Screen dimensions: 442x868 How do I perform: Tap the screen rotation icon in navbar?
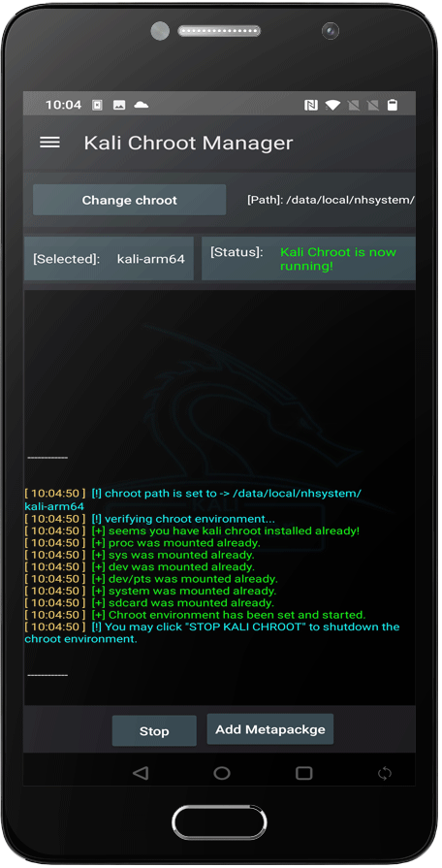coord(385,773)
